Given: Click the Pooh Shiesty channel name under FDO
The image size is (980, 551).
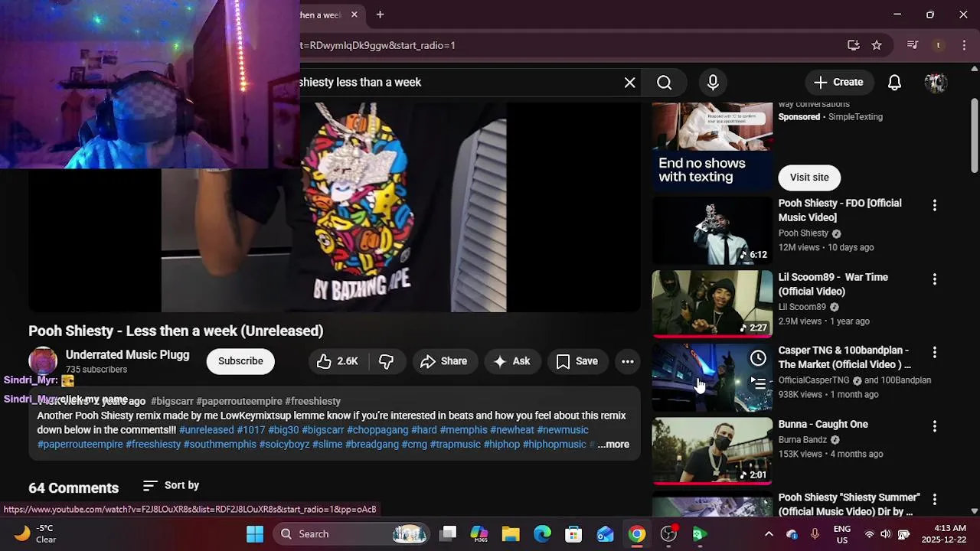Looking at the screenshot, I should point(803,233).
